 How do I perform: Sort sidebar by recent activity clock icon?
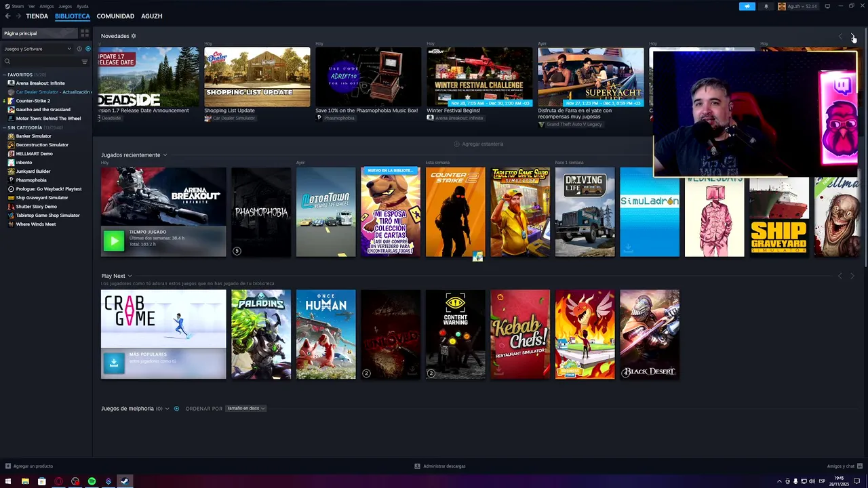tap(79, 49)
